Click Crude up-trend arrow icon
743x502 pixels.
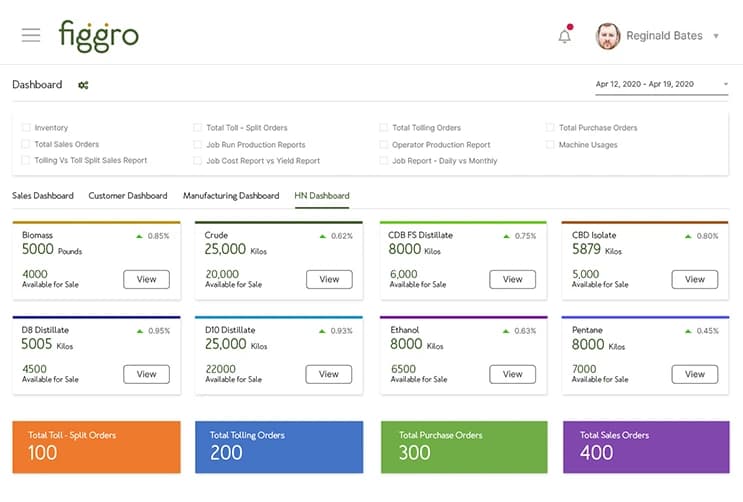323,236
